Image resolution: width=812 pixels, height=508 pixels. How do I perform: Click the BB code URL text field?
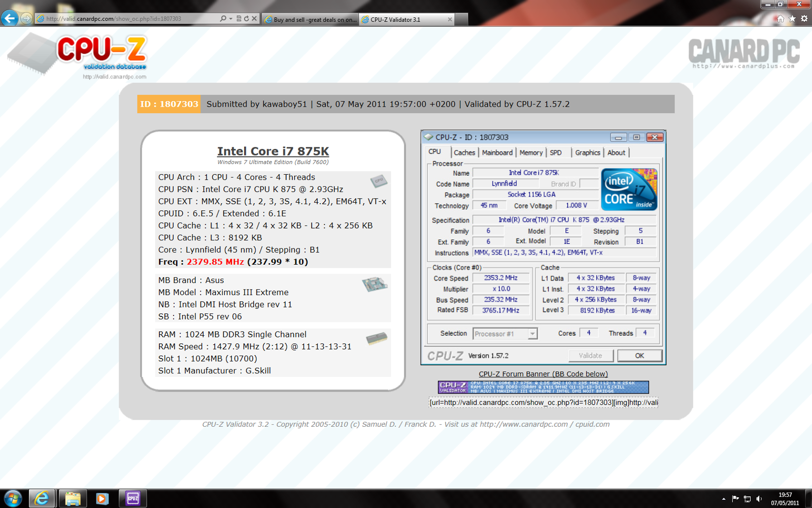[x=544, y=402]
